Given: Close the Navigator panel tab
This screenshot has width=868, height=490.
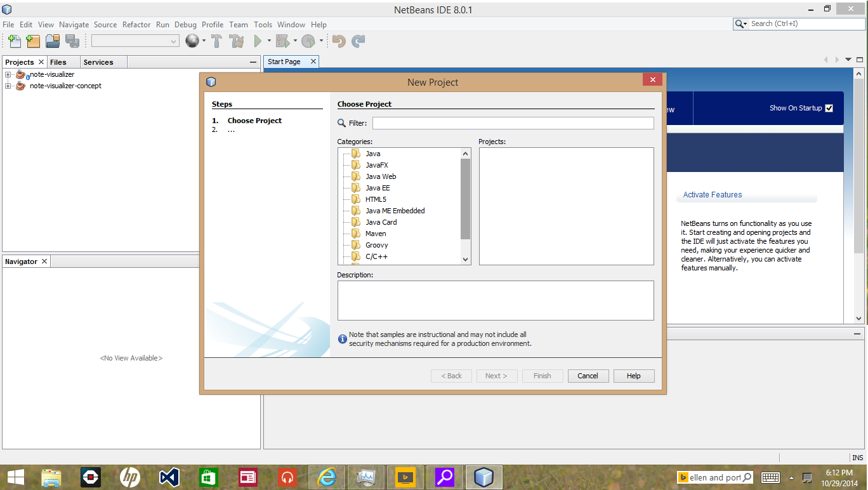Looking at the screenshot, I should [x=44, y=262].
